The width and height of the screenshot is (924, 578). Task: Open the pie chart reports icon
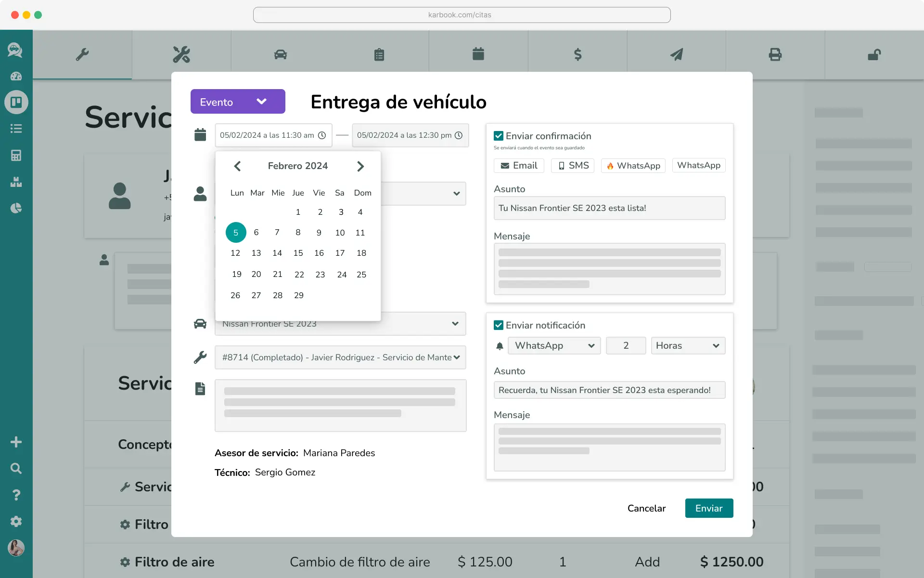tap(16, 208)
